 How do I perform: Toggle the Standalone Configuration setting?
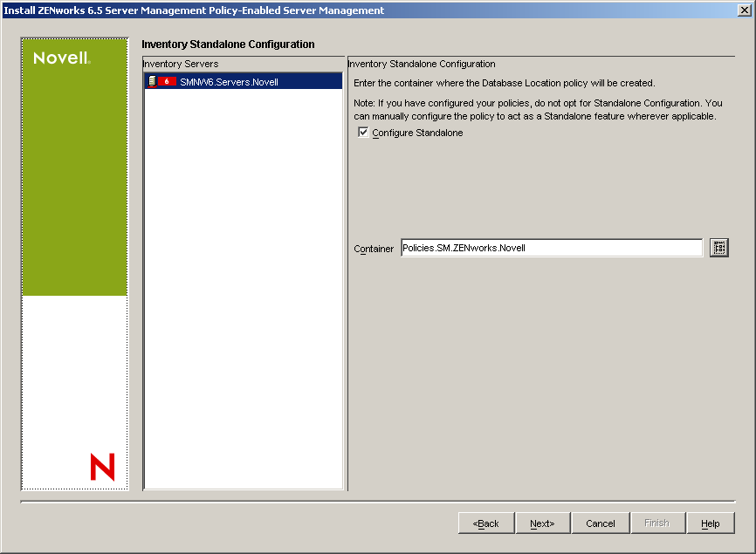(x=365, y=133)
